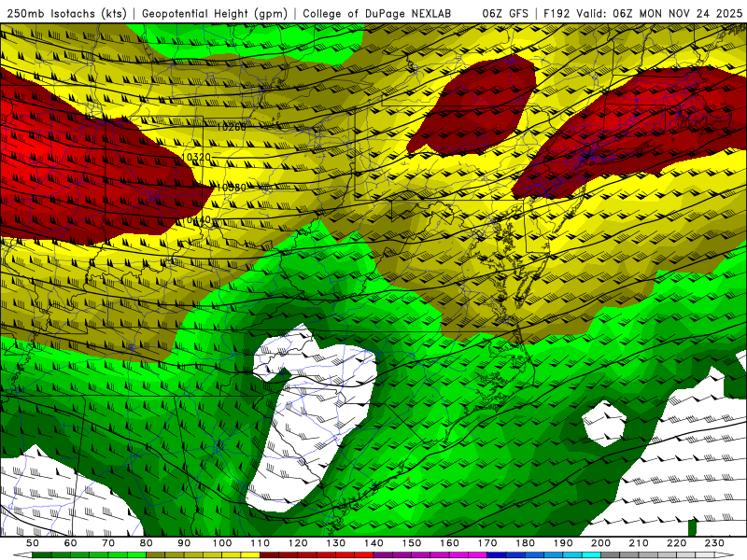This screenshot has width=747, height=560.
Task: Click the 160 knot colorbar label
Action: (x=449, y=543)
